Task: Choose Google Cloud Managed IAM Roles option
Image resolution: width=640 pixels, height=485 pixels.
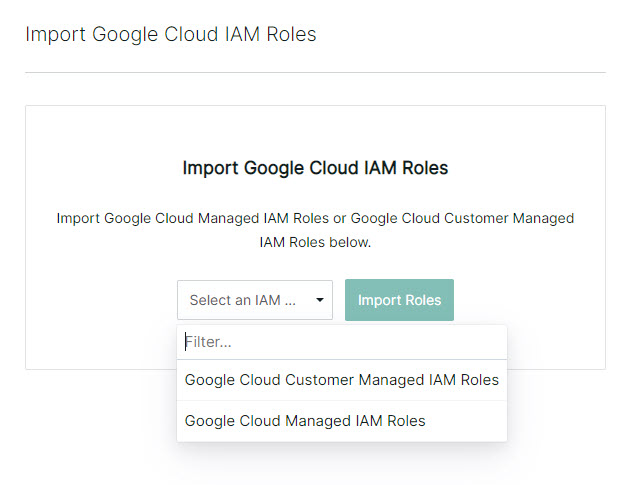Action: click(x=342, y=421)
